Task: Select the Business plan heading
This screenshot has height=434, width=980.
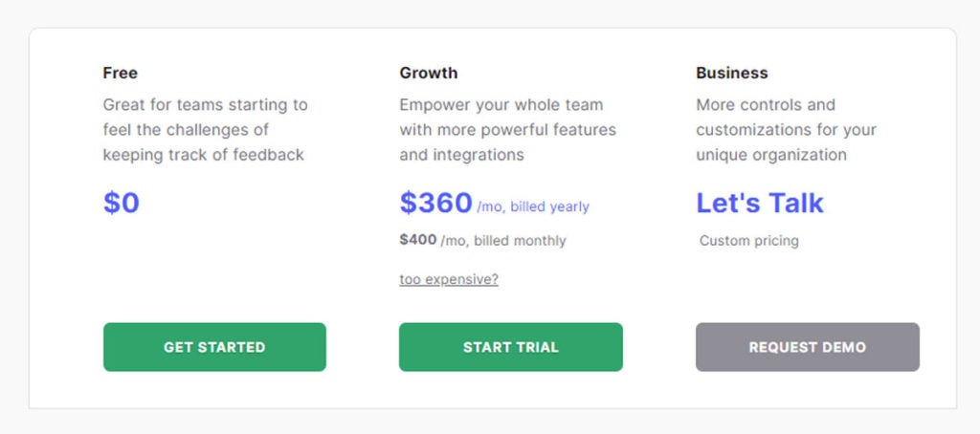Action: pyautogui.click(x=732, y=73)
